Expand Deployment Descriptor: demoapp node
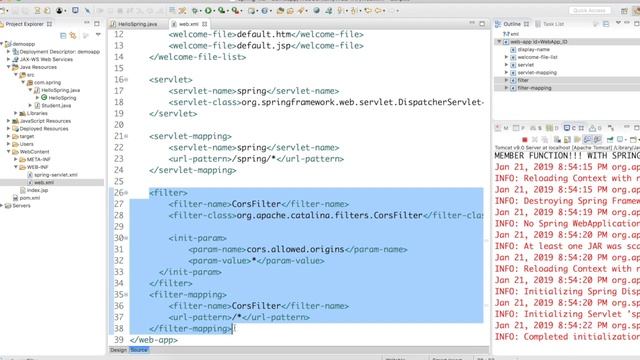The width and height of the screenshot is (640, 360). 9,51
